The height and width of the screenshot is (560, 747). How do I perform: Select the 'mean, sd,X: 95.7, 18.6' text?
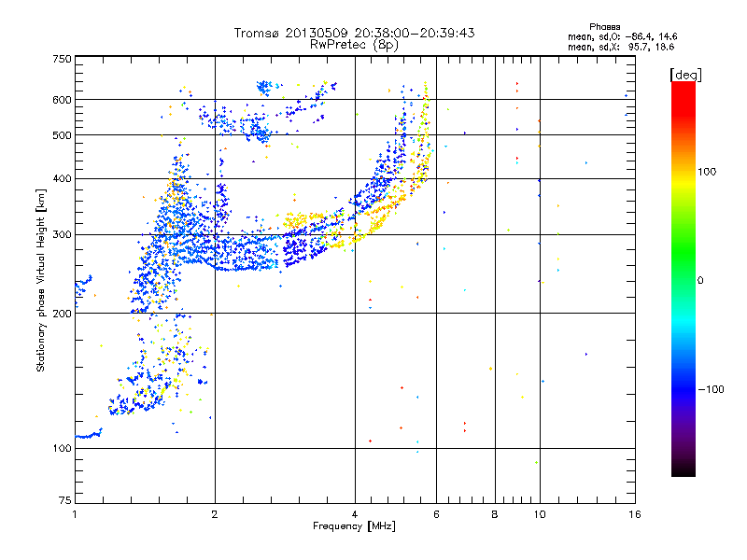621,47
